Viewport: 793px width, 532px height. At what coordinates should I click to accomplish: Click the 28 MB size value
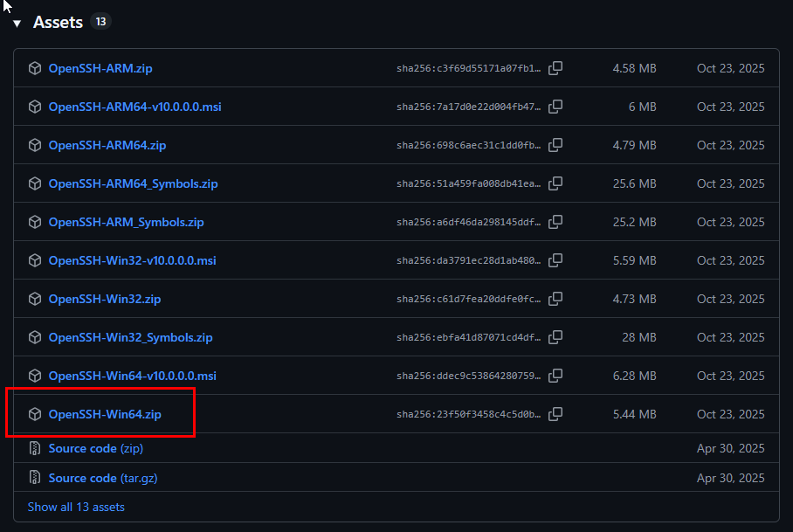click(638, 337)
